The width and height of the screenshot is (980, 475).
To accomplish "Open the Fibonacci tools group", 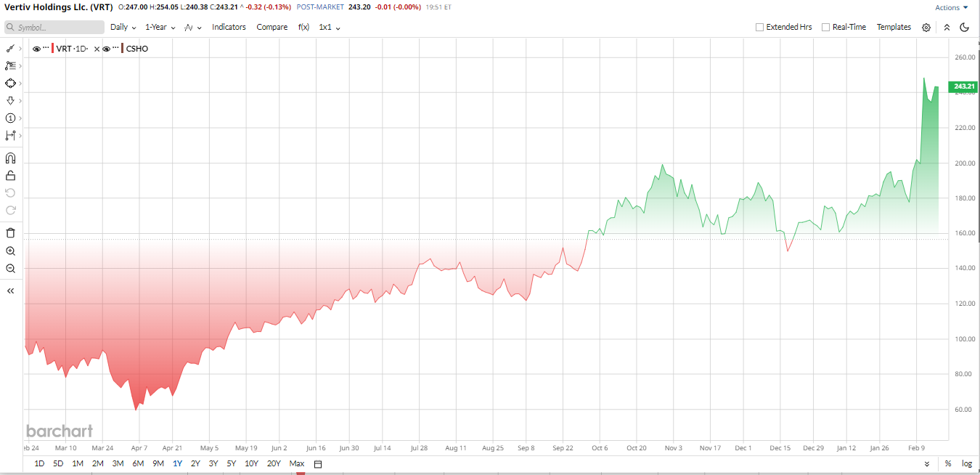I will point(10,65).
